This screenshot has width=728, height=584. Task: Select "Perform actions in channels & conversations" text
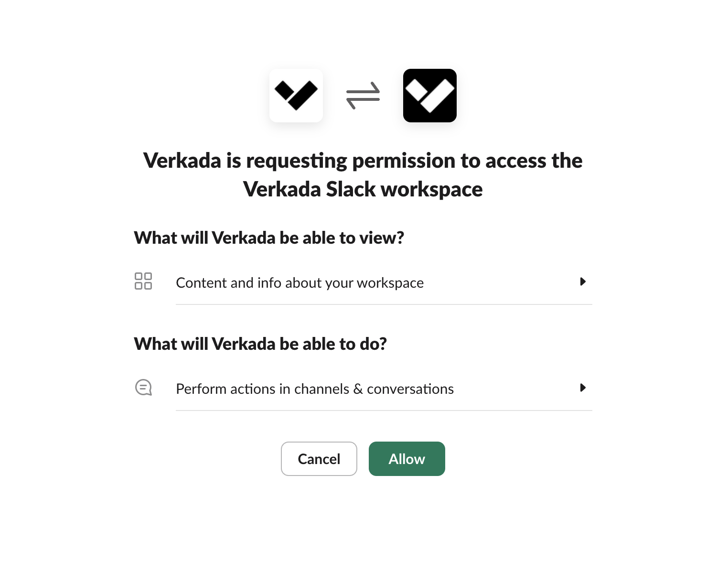(314, 389)
